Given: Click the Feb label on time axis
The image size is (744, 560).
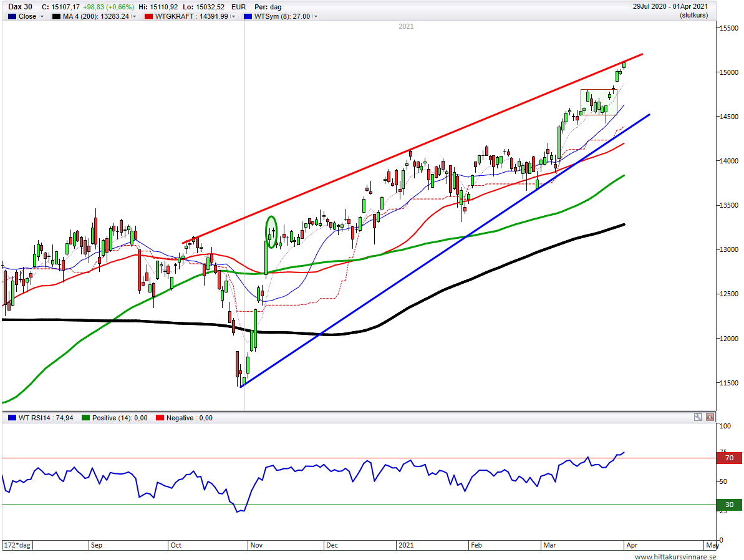Looking at the screenshot, I should click(476, 545).
